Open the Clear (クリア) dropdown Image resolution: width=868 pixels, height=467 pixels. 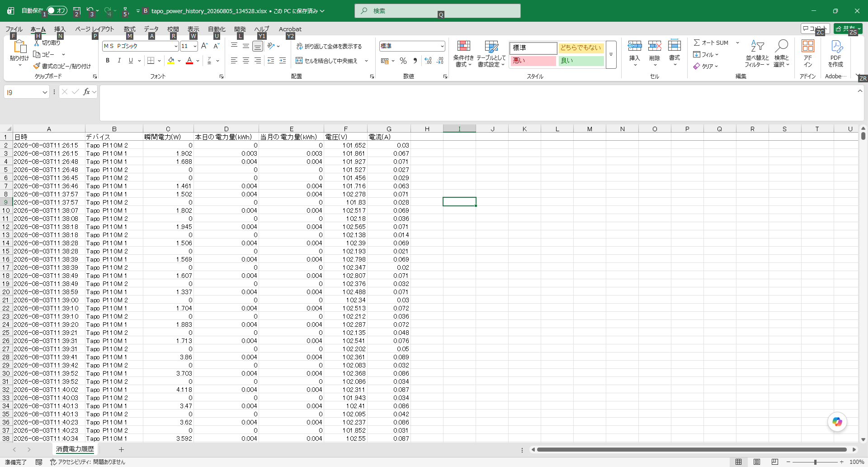[x=706, y=66]
